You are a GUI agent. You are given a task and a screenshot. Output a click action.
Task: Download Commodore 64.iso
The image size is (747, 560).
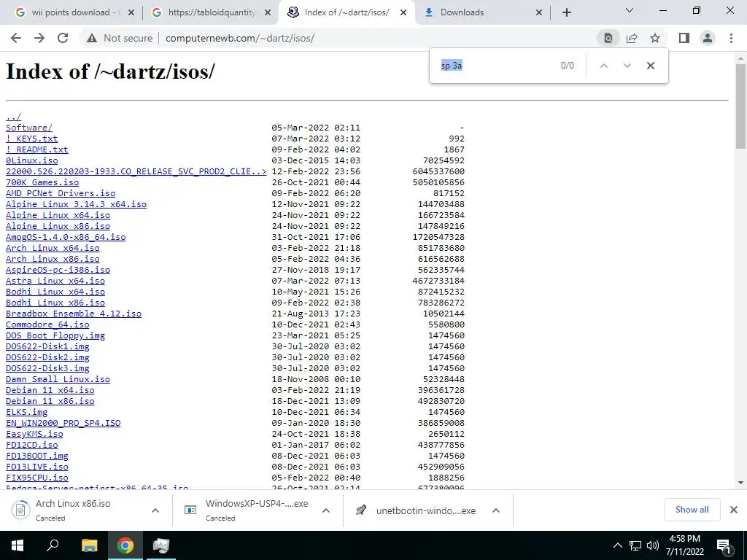47,324
